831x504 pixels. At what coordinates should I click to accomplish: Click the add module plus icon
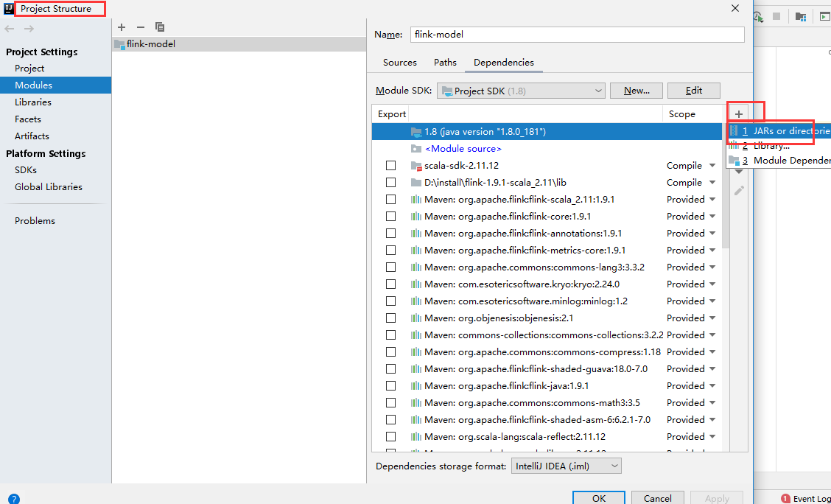click(x=122, y=27)
